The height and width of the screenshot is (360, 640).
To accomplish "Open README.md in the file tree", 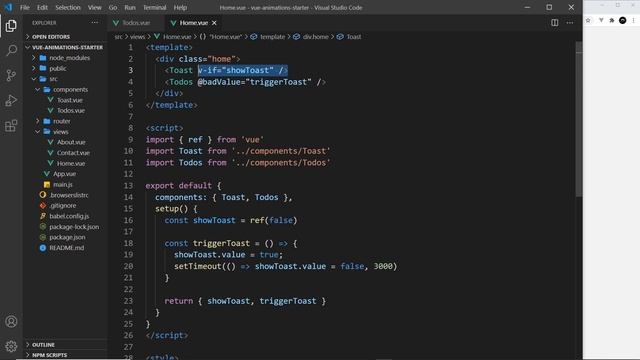I will click(x=67, y=248).
